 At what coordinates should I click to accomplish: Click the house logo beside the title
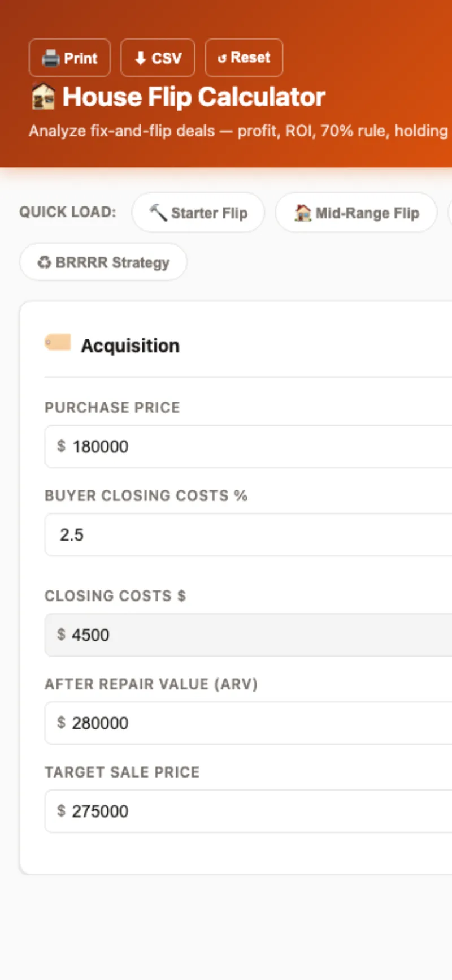click(x=43, y=97)
